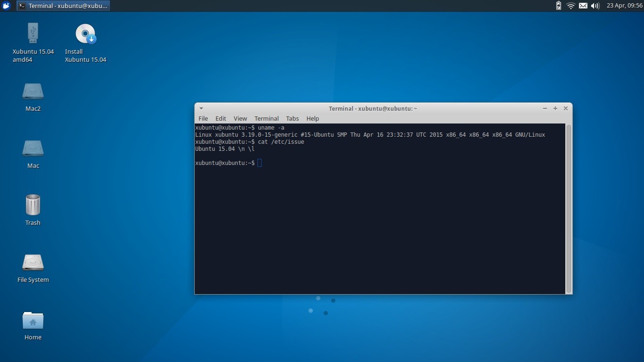Click the 'cat /etc/issue' command text
The image size is (644, 362).
[281, 142]
